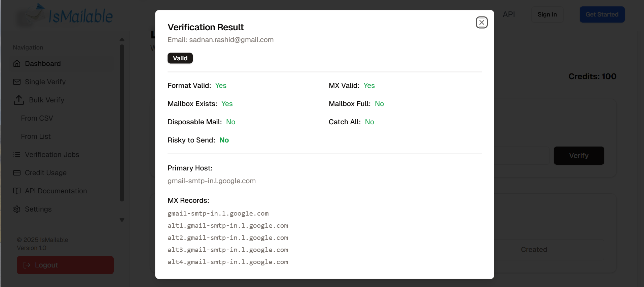Click the Catch All No value

coord(369,122)
